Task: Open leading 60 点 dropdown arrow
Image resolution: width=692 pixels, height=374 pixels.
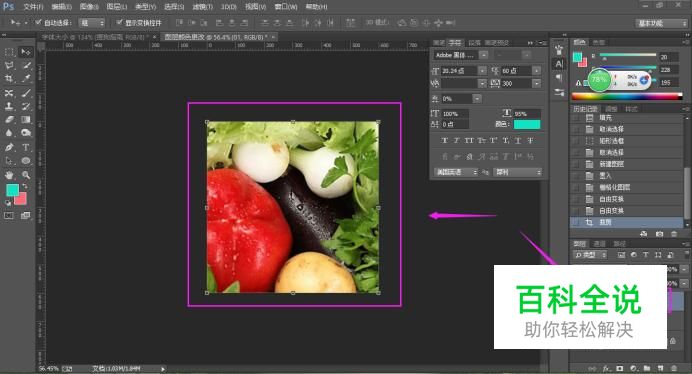Action: [x=537, y=71]
